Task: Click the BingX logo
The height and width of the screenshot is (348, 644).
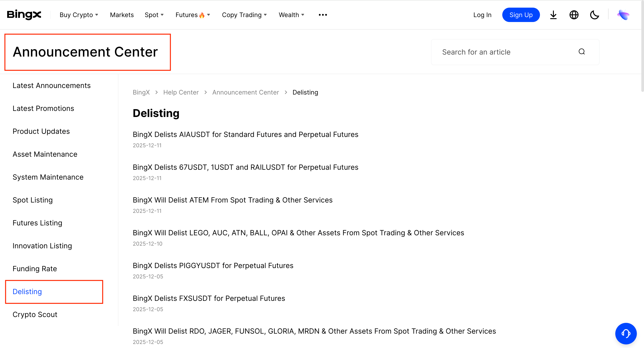Action: pos(24,15)
